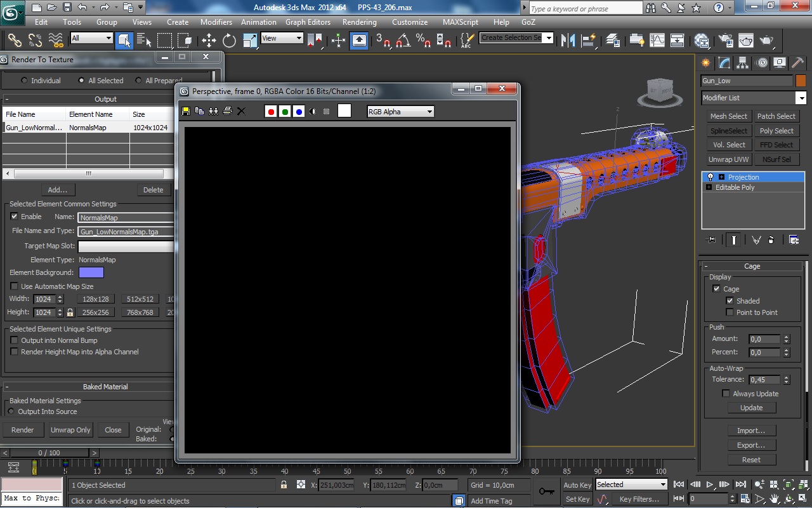The height and width of the screenshot is (508, 812).
Task: Uncheck the Shaded checkbox
Action: click(730, 301)
